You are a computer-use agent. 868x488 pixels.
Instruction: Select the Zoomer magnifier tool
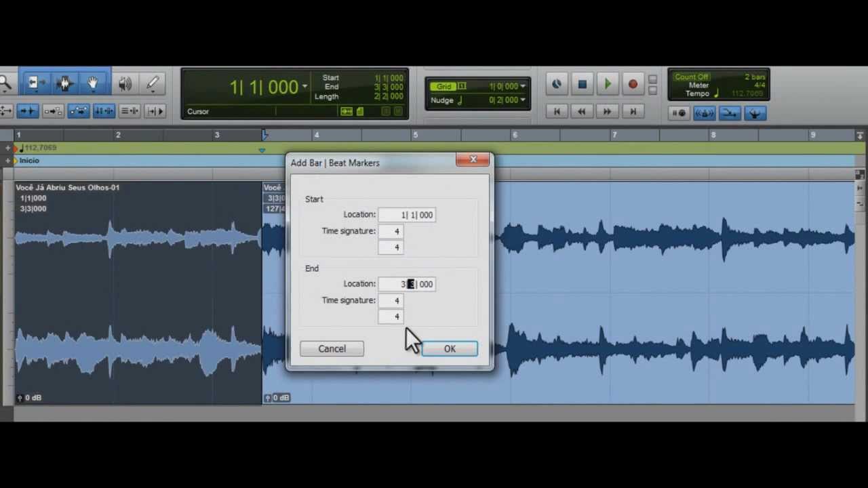(5, 83)
